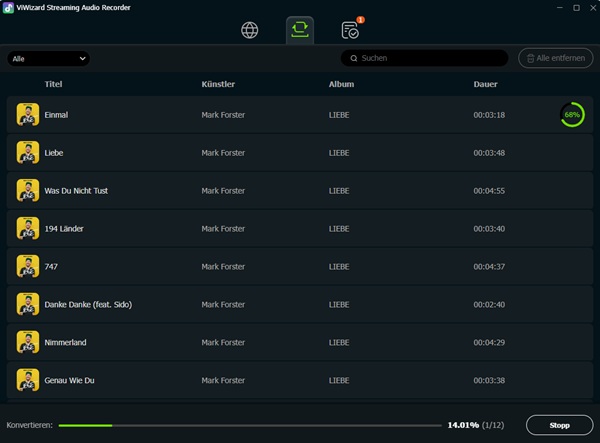The image size is (600, 443).
Task: Click duration '00:03:48'
Action: pyautogui.click(x=489, y=153)
